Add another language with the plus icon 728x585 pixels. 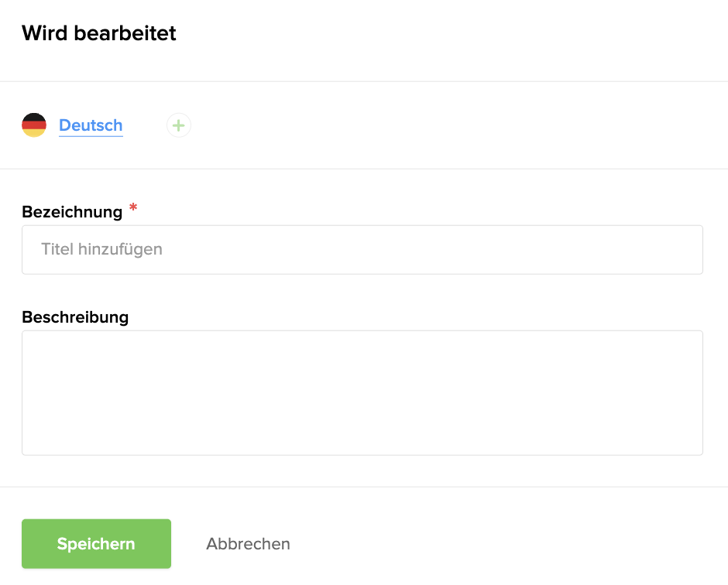pos(179,125)
